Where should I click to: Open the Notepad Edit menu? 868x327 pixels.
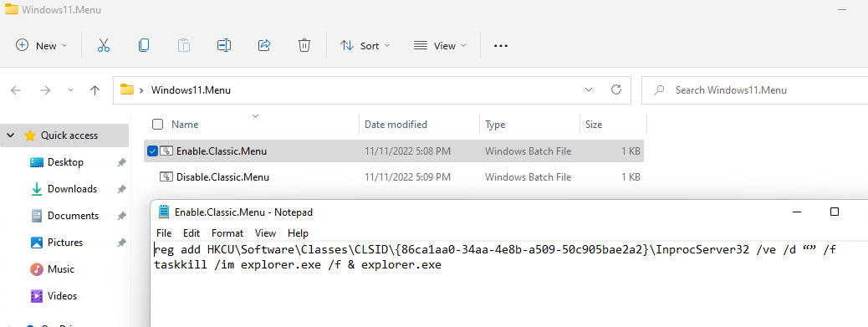point(191,233)
